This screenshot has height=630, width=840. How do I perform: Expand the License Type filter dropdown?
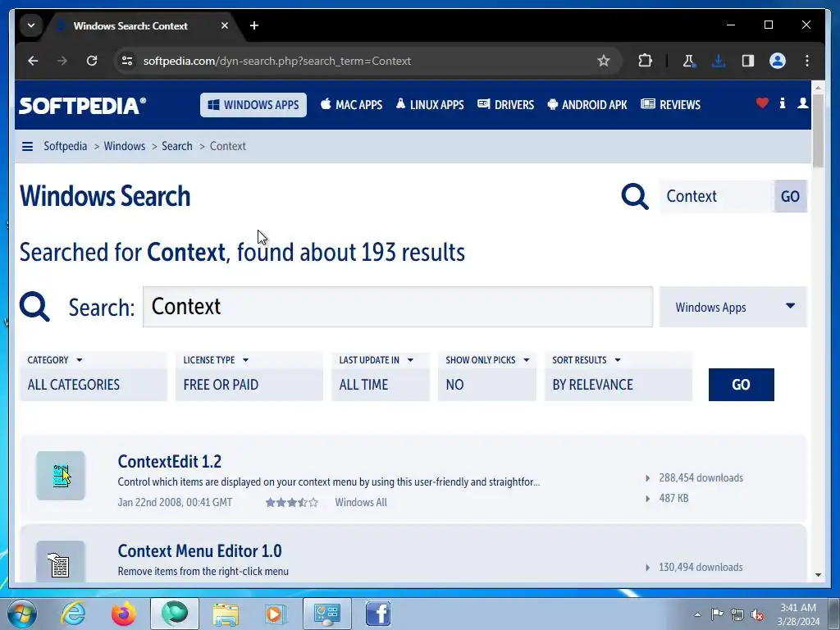(x=249, y=377)
